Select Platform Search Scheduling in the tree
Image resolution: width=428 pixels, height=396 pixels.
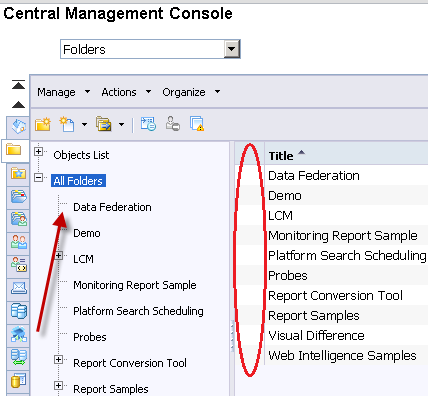pos(138,311)
